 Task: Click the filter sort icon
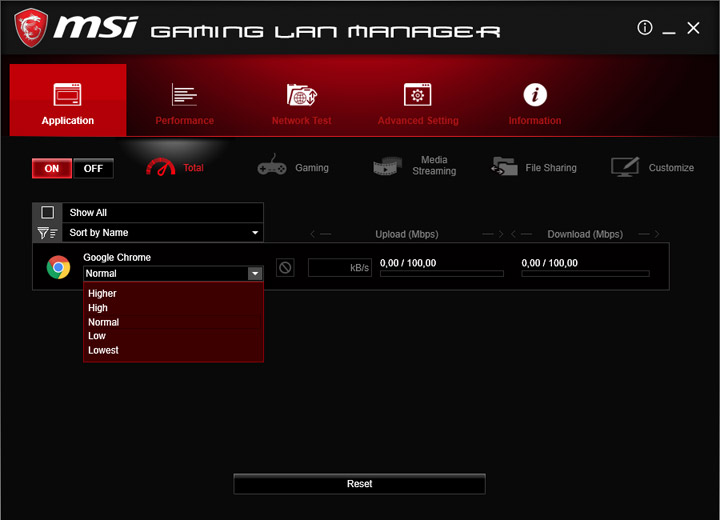click(47, 233)
